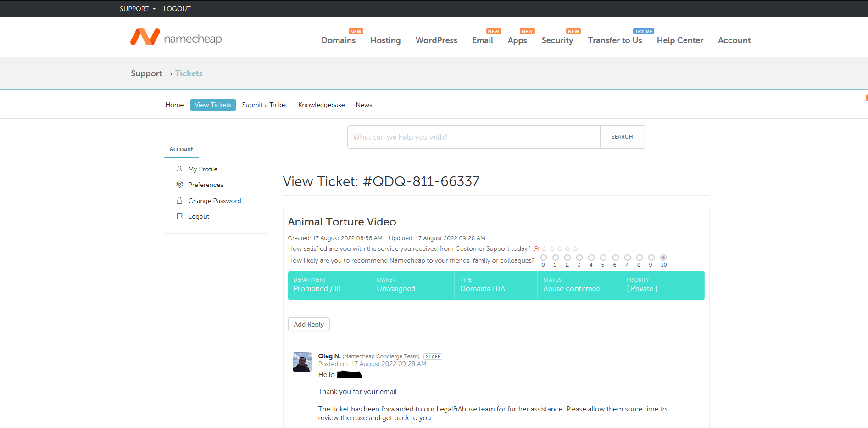Viewport: 868px width, 428px height.
Task: Click Oleg N.'s staff avatar thumbnail
Action: click(x=302, y=362)
